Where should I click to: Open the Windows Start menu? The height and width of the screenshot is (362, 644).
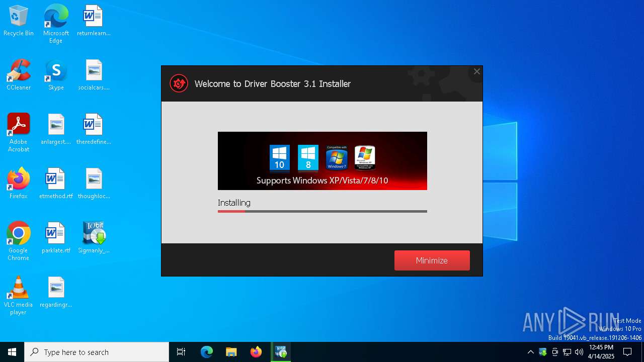12,352
